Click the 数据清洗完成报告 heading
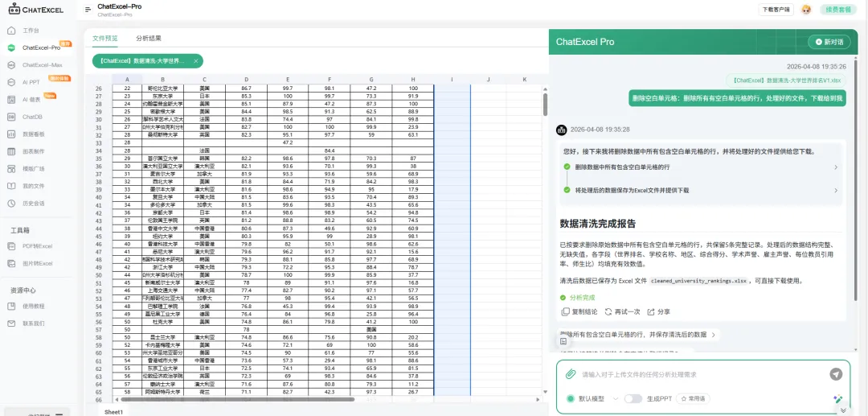The image size is (868, 416). coord(598,224)
